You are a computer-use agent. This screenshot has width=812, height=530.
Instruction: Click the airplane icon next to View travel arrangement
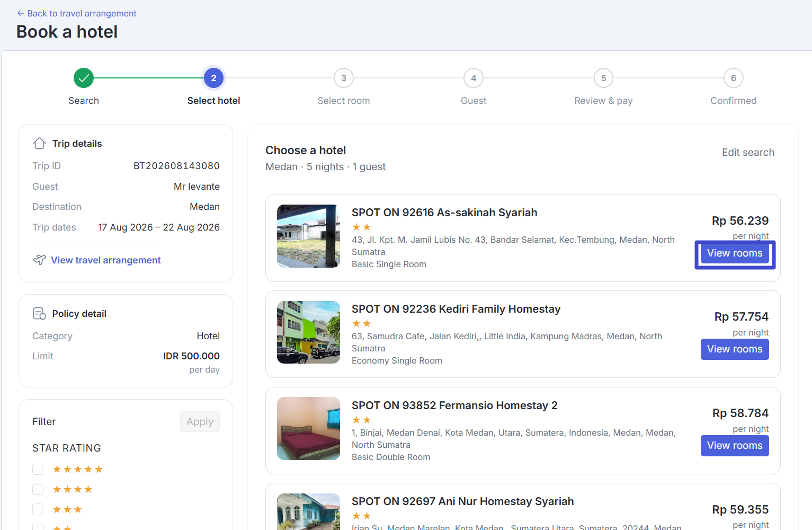click(39, 260)
